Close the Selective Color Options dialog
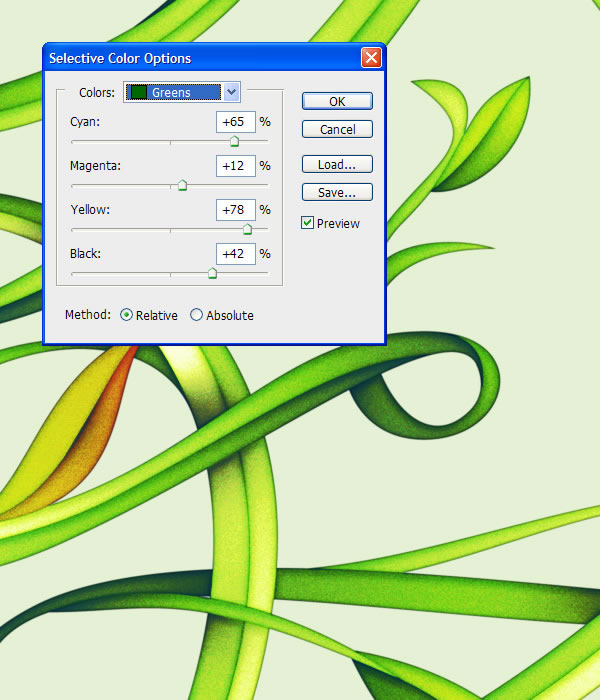Image resolution: width=600 pixels, height=700 pixels. [371, 58]
